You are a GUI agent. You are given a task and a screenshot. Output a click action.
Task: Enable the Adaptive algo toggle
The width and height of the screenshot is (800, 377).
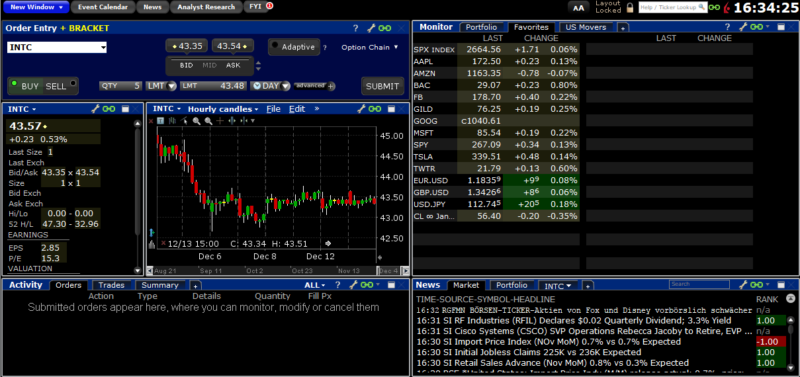pyautogui.click(x=294, y=47)
